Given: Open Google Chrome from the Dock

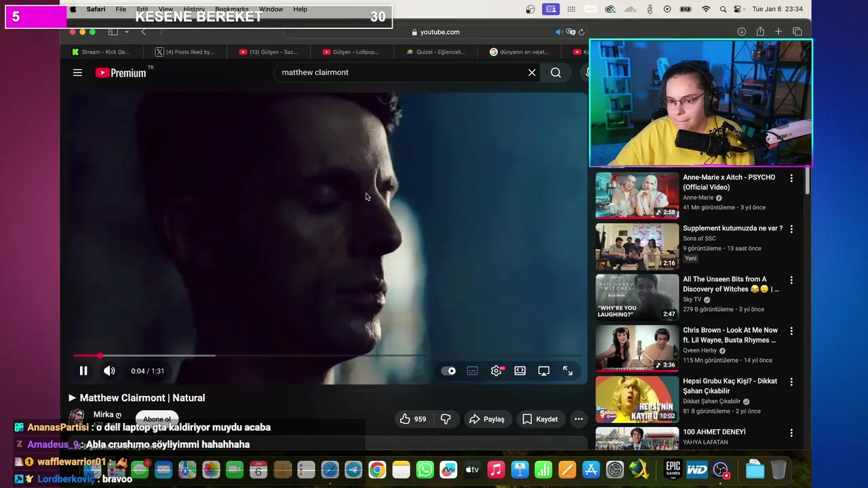Looking at the screenshot, I should 378,470.
